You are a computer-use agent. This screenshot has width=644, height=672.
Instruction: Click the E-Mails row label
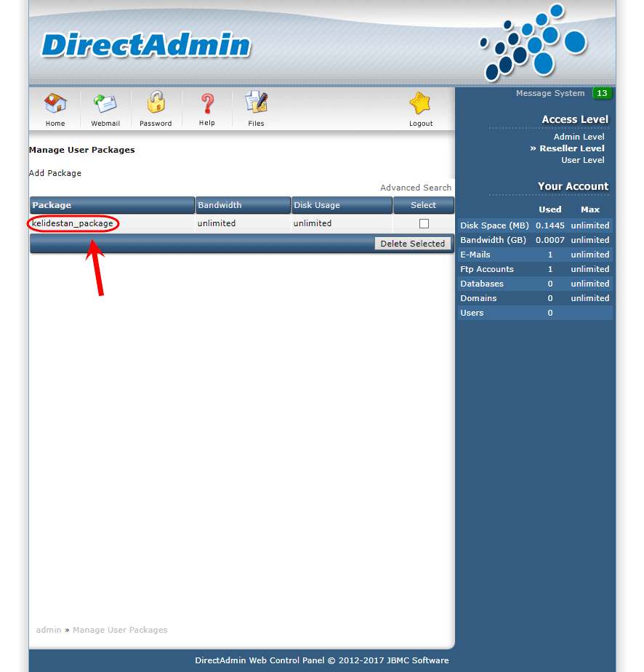[475, 255]
